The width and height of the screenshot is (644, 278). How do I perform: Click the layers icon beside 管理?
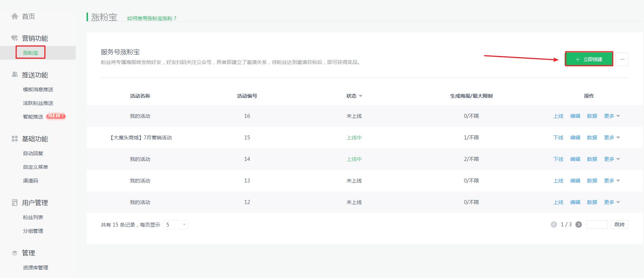[15, 253]
